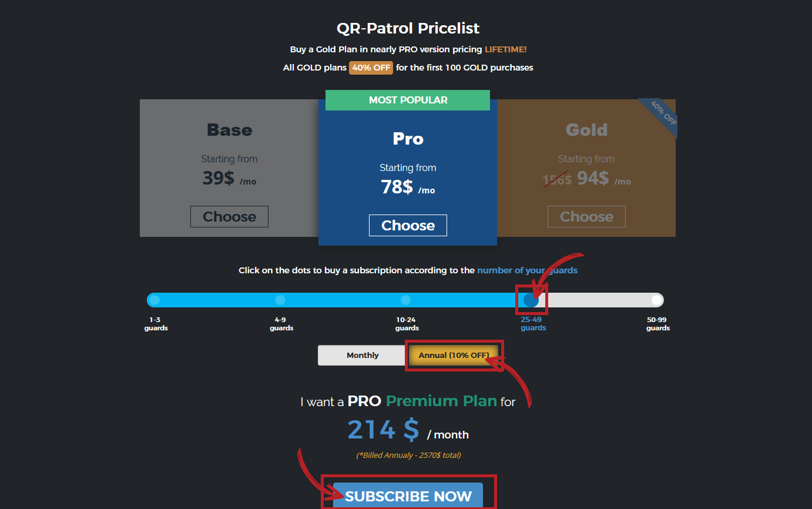Select the Base plan card title
This screenshot has height=509, width=812.
coord(229,129)
